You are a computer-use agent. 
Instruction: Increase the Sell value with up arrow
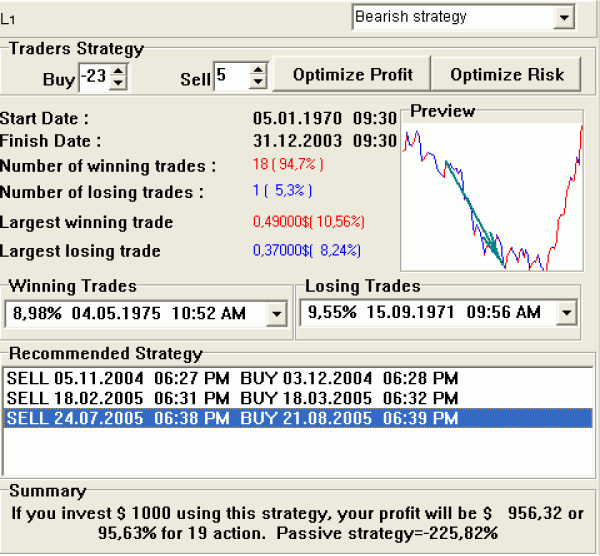point(258,69)
